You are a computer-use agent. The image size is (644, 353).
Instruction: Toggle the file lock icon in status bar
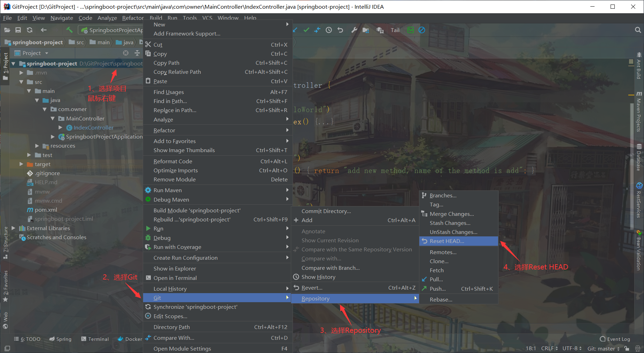[627, 348]
